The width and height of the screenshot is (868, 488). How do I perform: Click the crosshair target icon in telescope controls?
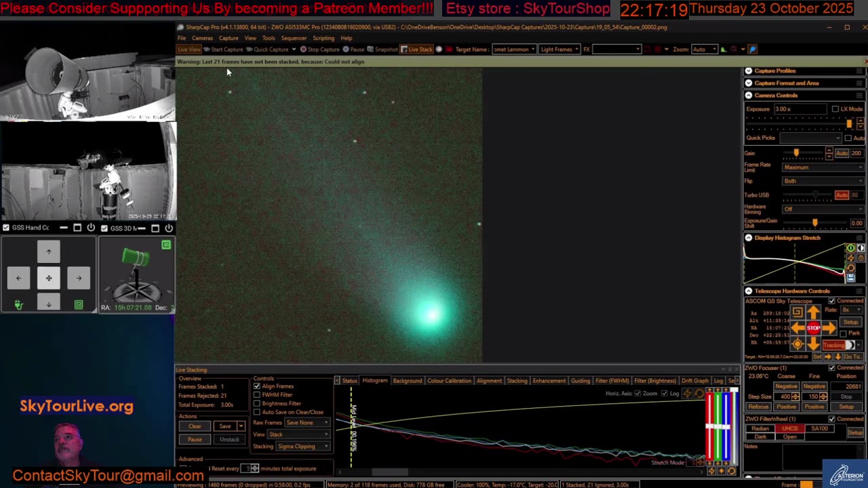point(797,344)
